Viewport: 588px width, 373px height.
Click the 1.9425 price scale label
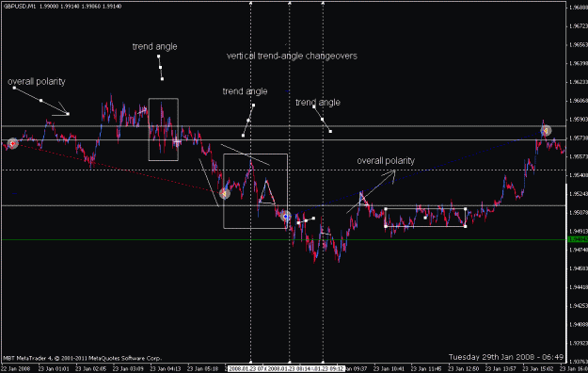(579, 306)
